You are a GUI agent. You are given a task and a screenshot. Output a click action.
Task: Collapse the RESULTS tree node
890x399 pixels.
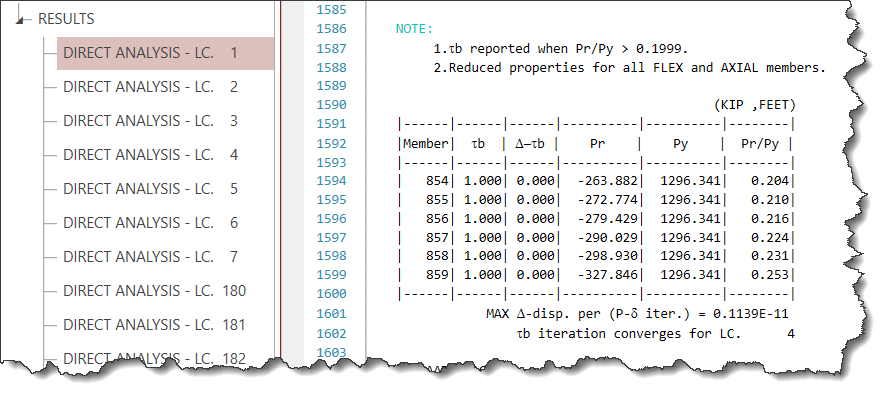click(x=20, y=19)
